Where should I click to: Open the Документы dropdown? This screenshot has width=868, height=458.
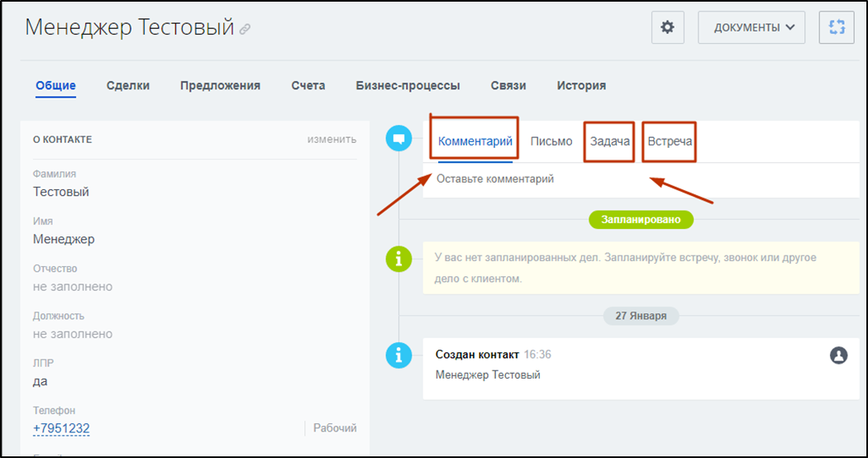[752, 27]
